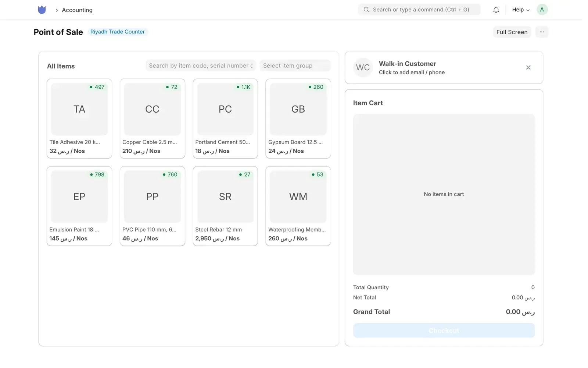
Task: Click the All Items heading
Action: click(61, 66)
